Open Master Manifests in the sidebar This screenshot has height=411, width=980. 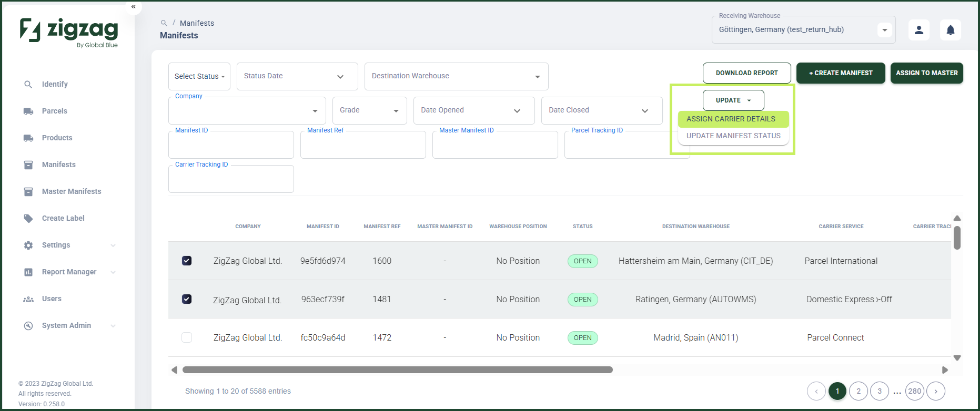tap(72, 191)
